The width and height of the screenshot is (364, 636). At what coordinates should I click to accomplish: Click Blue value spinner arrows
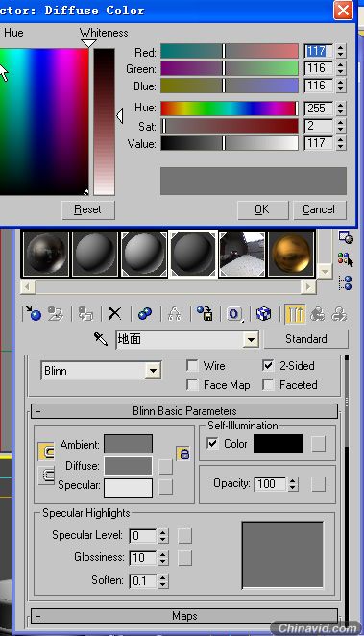341,86
